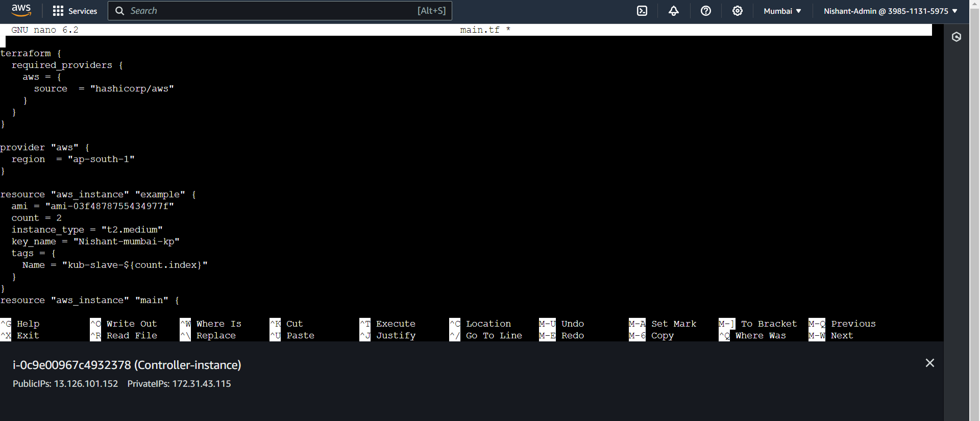The width and height of the screenshot is (980, 421).
Task: Open the notifications bell
Action: (x=674, y=11)
